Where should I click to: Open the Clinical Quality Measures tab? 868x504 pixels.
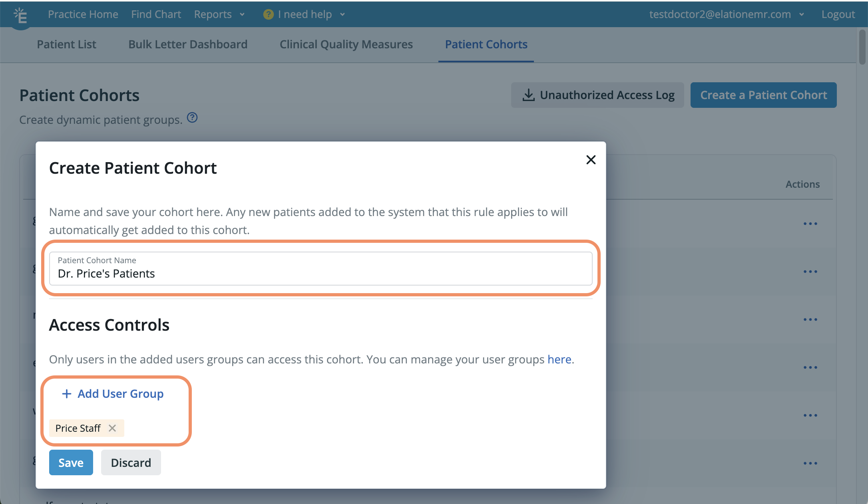(x=346, y=44)
